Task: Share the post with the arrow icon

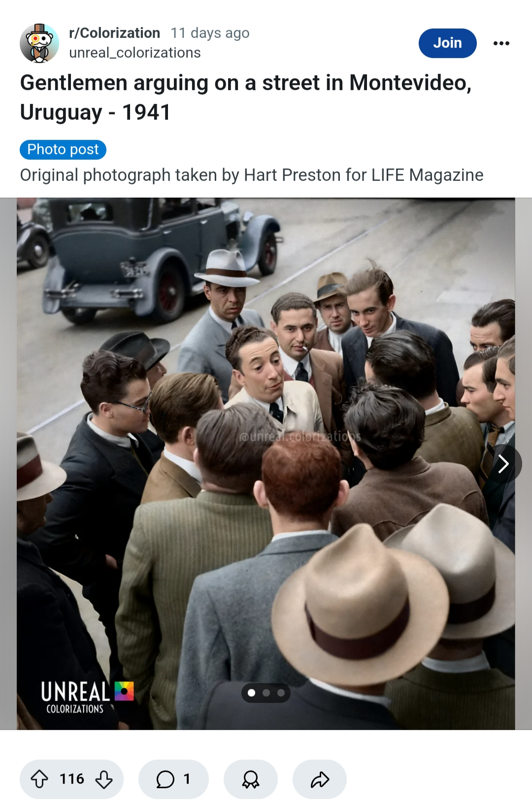Action: [x=320, y=779]
